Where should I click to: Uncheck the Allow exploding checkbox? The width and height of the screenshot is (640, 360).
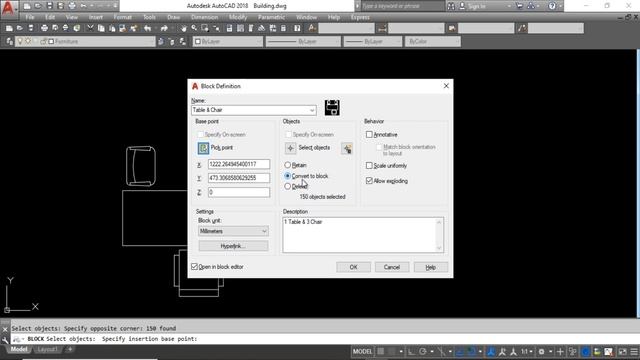coord(369,180)
